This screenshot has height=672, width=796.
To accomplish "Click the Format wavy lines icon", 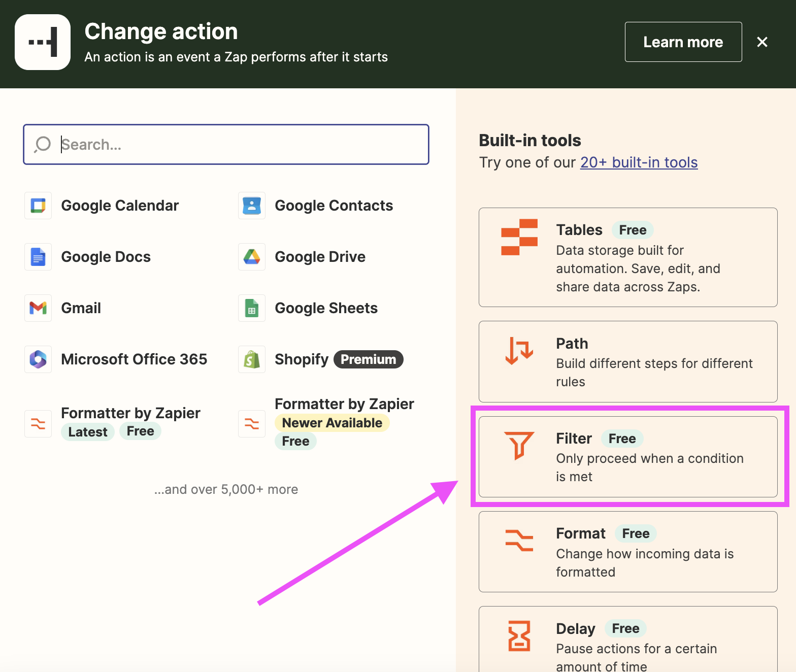I will 519,541.
